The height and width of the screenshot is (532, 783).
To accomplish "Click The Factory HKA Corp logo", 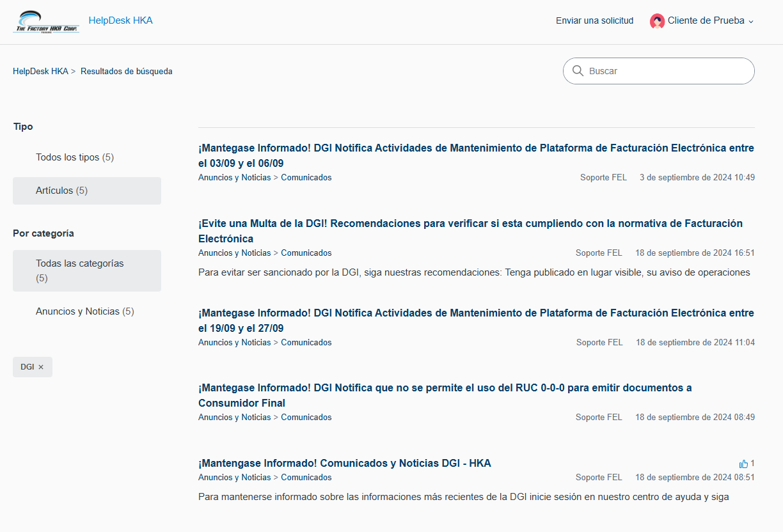I will pyautogui.click(x=46, y=22).
